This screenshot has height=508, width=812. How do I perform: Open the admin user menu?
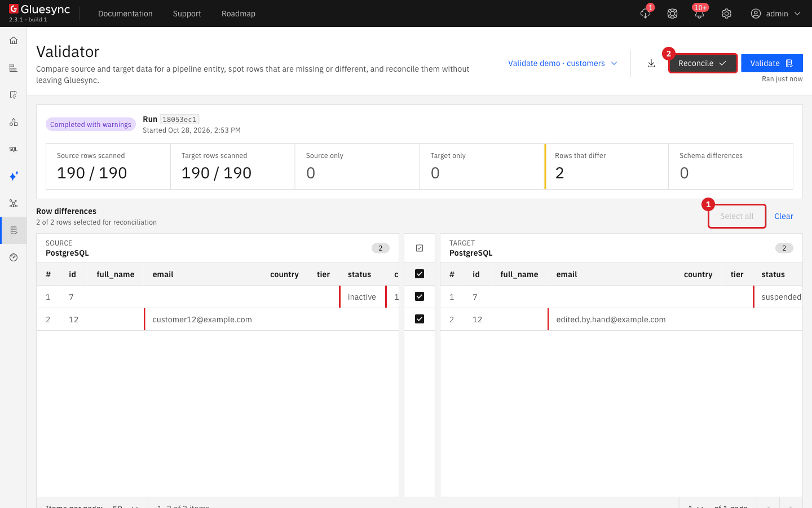[x=775, y=14]
